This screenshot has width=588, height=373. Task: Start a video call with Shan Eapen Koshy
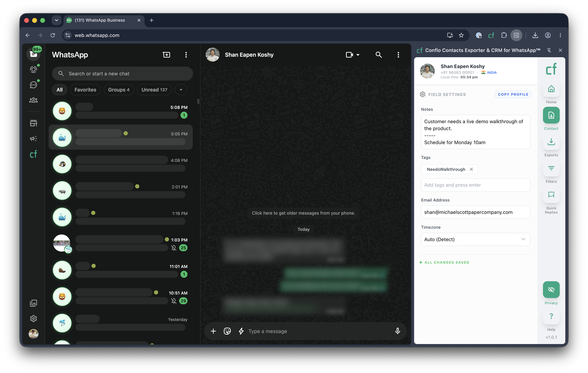click(349, 55)
